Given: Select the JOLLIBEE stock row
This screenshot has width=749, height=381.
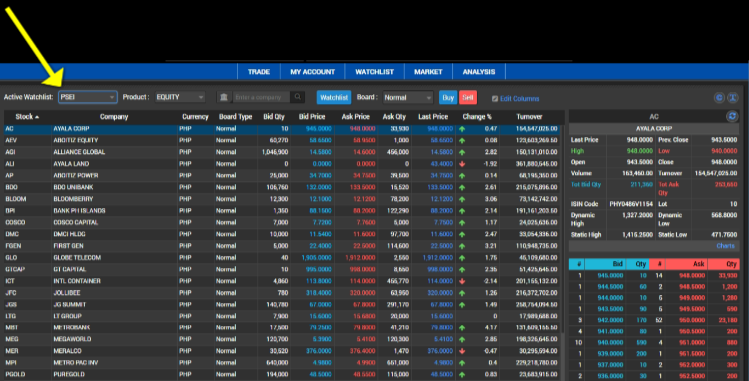Looking at the screenshot, I should [x=284, y=293].
